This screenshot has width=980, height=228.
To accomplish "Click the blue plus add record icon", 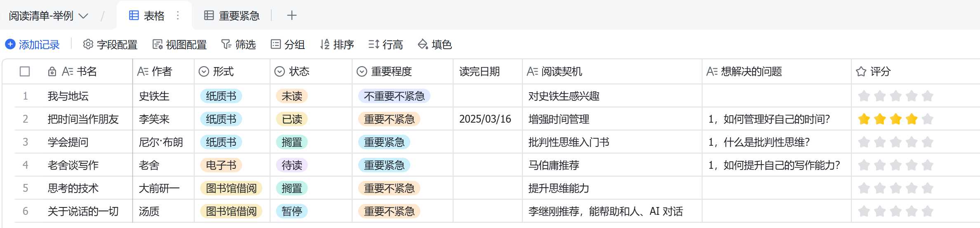I will pos(10,44).
